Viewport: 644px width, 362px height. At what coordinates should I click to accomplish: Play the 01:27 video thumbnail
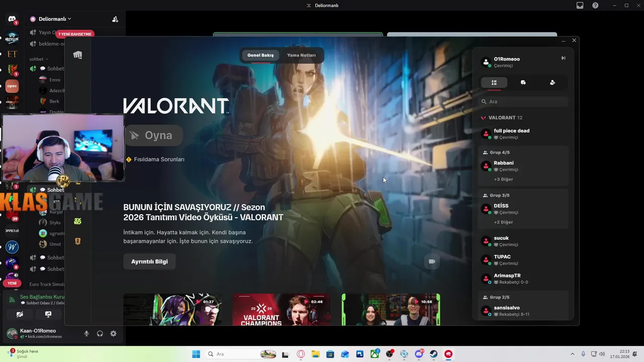172,309
